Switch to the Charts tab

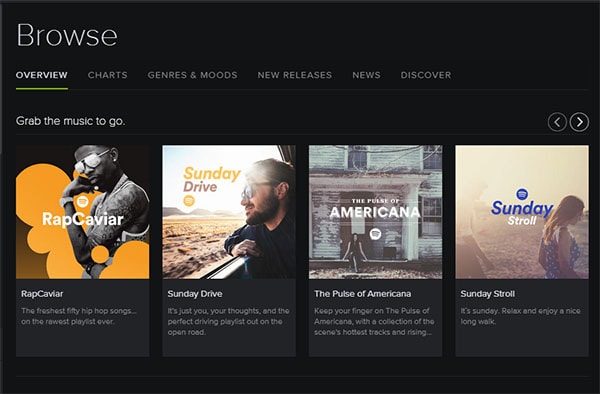pyautogui.click(x=108, y=75)
